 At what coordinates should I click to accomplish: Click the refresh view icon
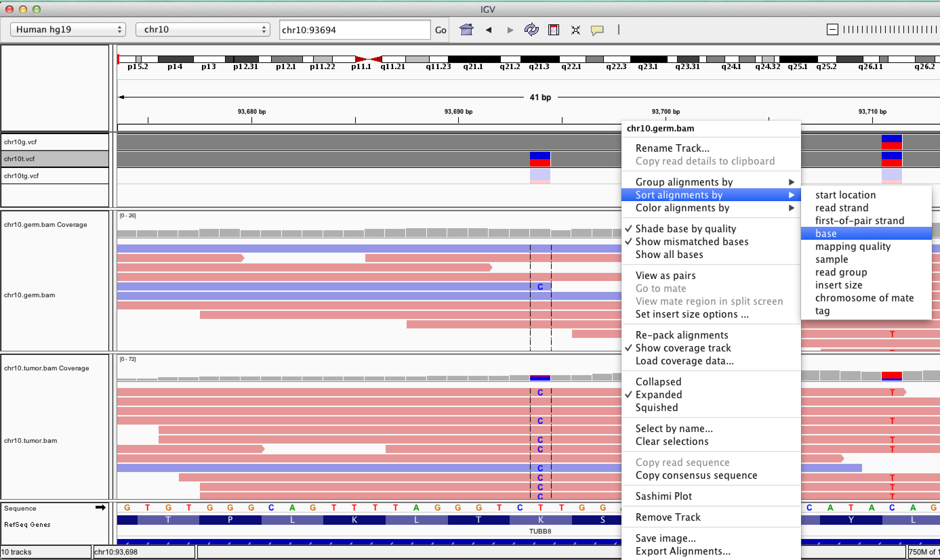pos(531,29)
